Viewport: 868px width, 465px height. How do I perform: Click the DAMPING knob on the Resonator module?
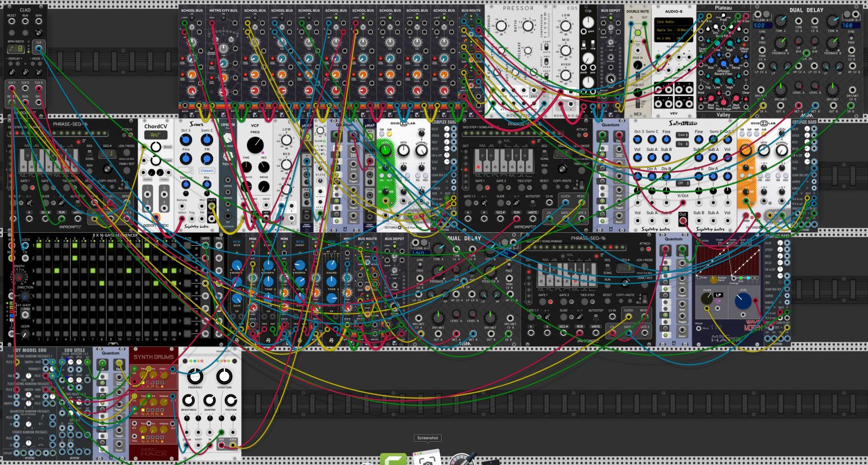tap(209, 401)
